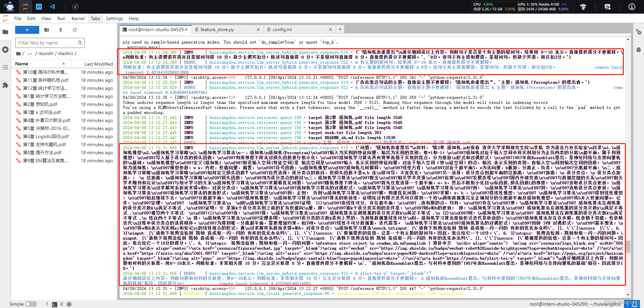This screenshot has width=644, height=308.
Task: Toggle Simple mode switch
Action: (x=31, y=304)
